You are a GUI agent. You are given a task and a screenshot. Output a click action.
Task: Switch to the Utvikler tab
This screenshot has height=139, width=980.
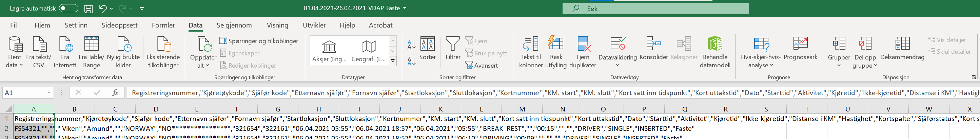(x=314, y=25)
